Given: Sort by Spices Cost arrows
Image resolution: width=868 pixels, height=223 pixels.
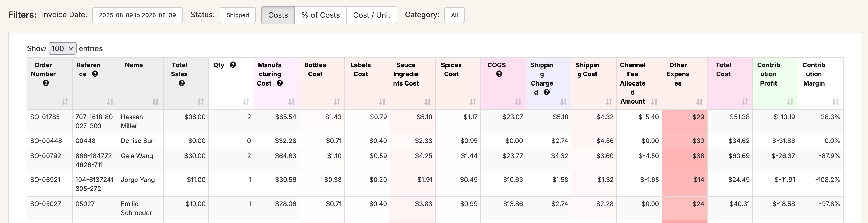Looking at the screenshot, I should click(473, 101).
